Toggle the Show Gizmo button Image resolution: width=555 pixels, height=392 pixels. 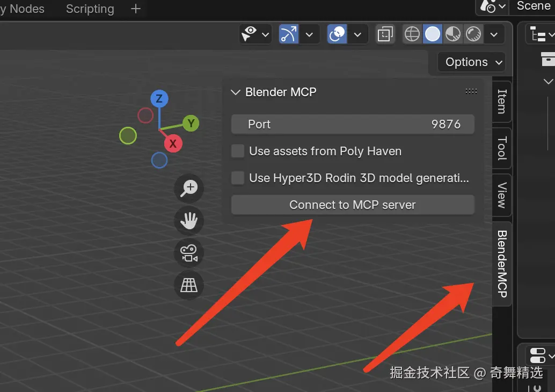(x=288, y=34)
